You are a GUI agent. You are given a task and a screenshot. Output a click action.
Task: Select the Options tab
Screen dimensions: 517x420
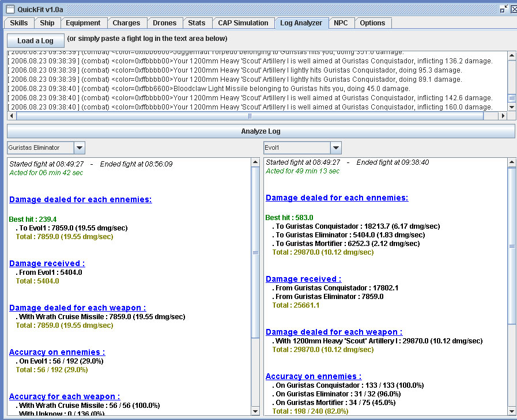pos(372,23)
